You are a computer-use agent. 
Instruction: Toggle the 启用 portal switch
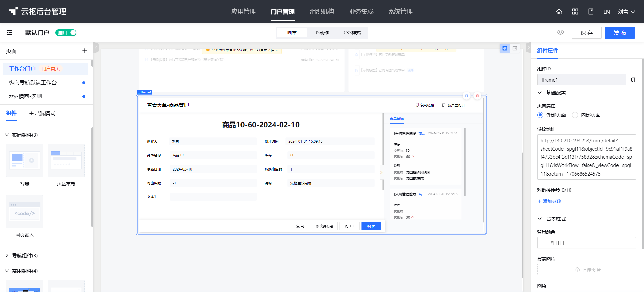(x=66, y=33)
